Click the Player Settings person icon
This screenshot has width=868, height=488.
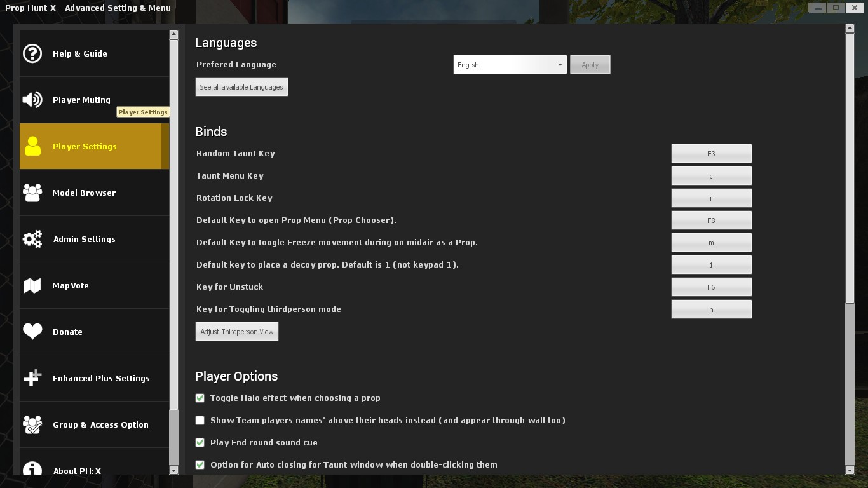point(32,146)
